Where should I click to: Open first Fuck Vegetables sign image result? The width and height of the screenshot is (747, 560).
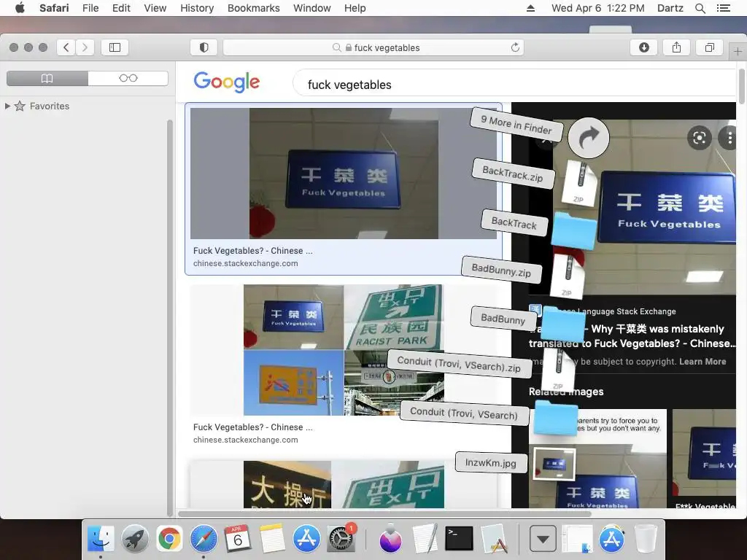click(344, 174)
